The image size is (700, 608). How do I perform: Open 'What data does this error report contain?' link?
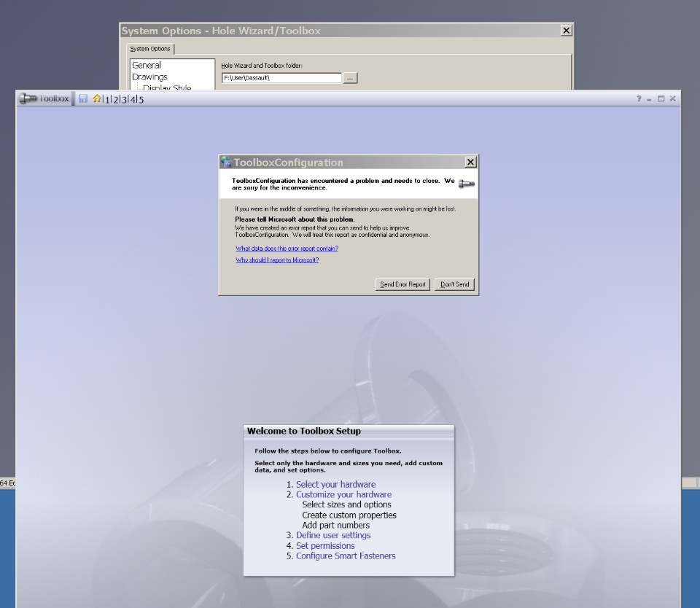pos(287,248)
